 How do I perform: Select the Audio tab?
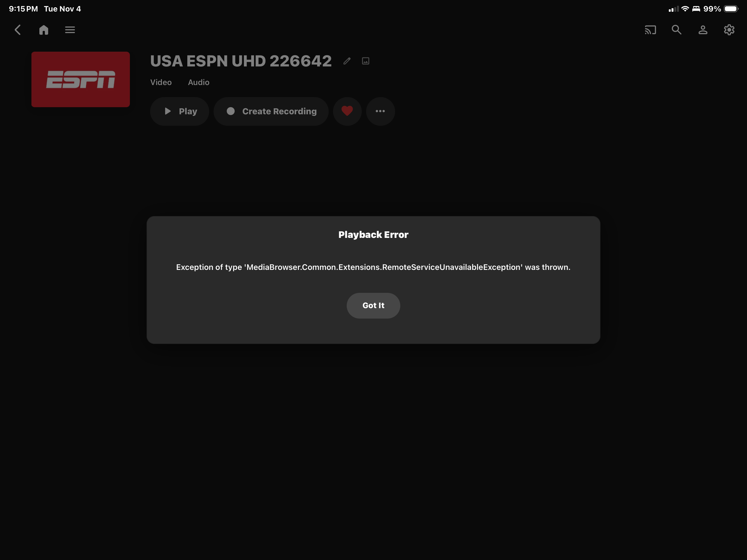tap(199, 82)
